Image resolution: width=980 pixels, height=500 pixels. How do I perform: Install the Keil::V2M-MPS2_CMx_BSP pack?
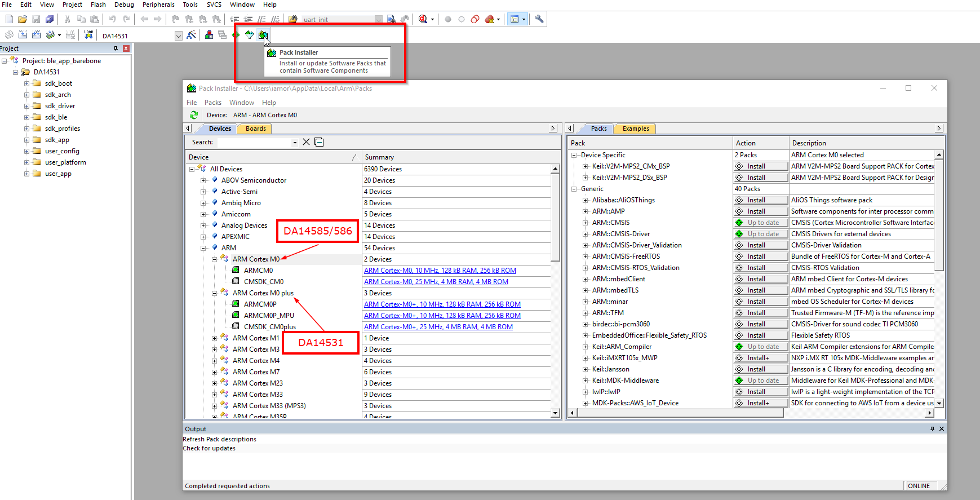pyautogui.click(x=761, y=166)
